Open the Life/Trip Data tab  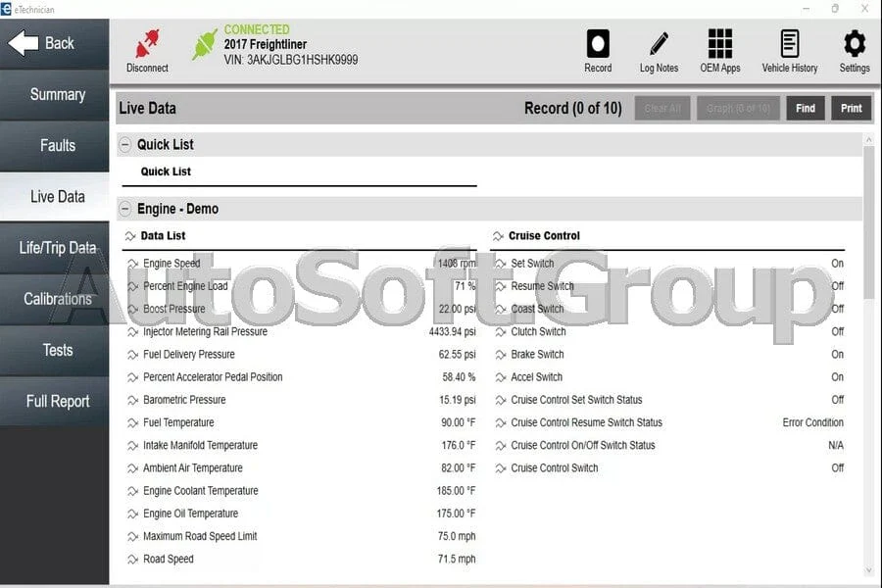[55, 248]
